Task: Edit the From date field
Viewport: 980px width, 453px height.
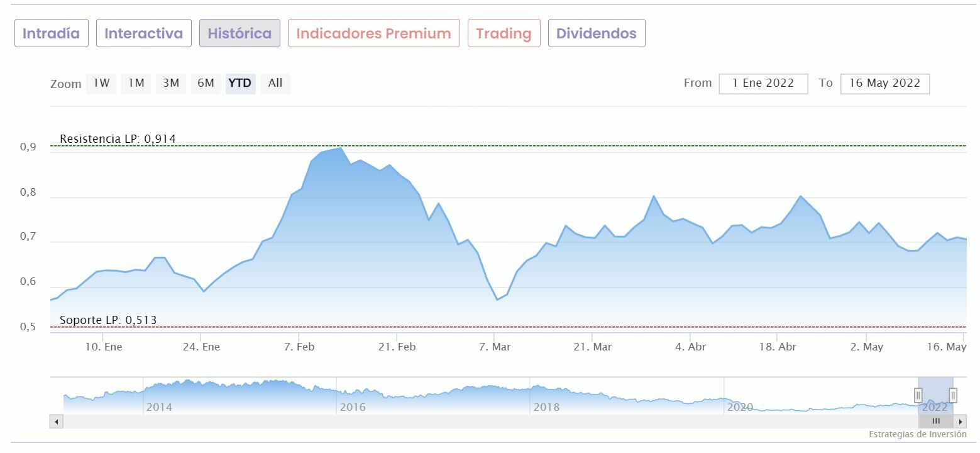Action: (x=763, y=83)
